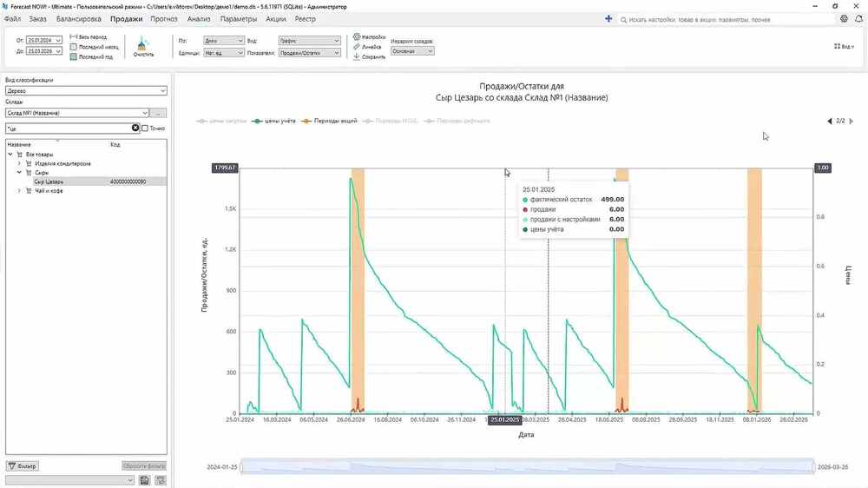Click the left handle of date range slider
Viewport: 868px width, 488px height.
coord(241,467)
